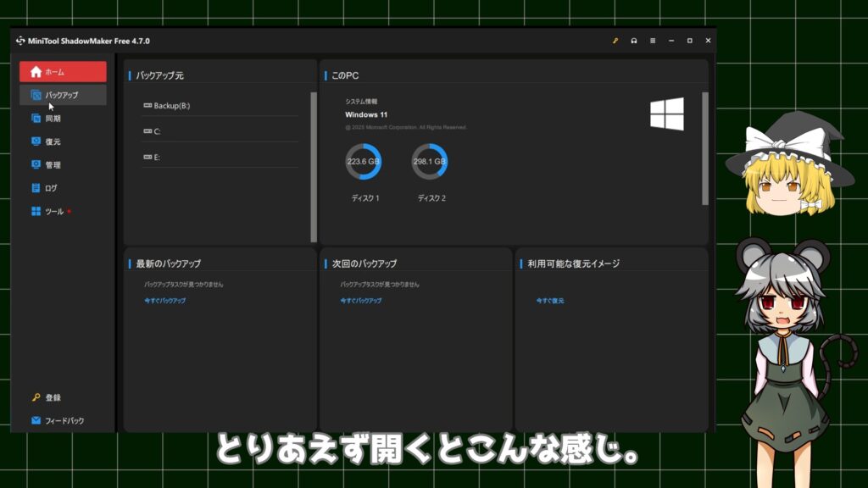Click the 利用可能な復元イメージ panel heading

pos(574,263)
